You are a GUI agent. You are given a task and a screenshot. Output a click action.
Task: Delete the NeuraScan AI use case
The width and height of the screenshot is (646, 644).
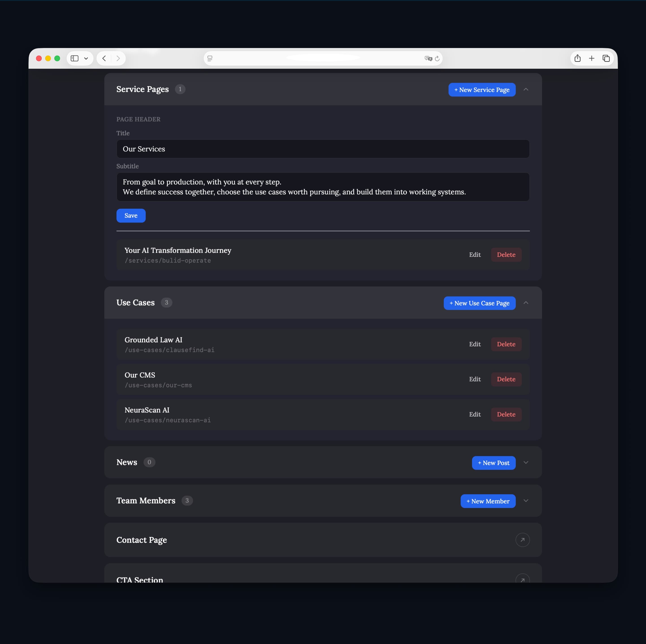point(506,414)
